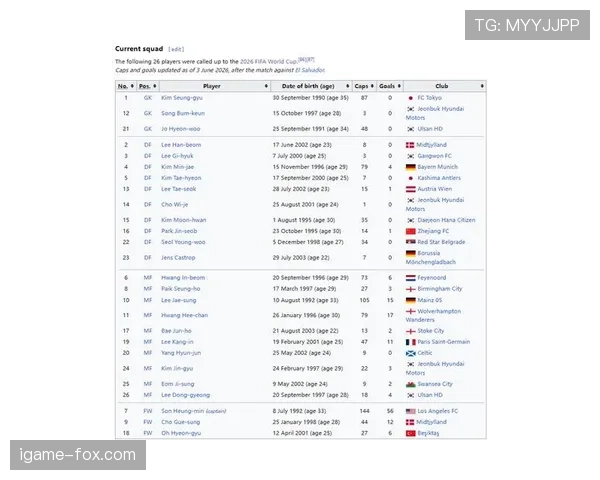Click the USA flag beside Los Angeles FC
The image size is (600, 480).
tap(410, 411)
